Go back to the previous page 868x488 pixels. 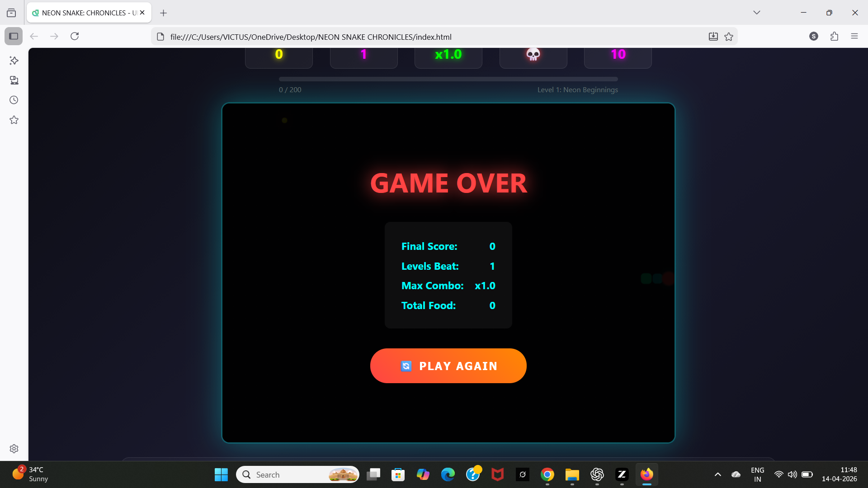point(34,36)
